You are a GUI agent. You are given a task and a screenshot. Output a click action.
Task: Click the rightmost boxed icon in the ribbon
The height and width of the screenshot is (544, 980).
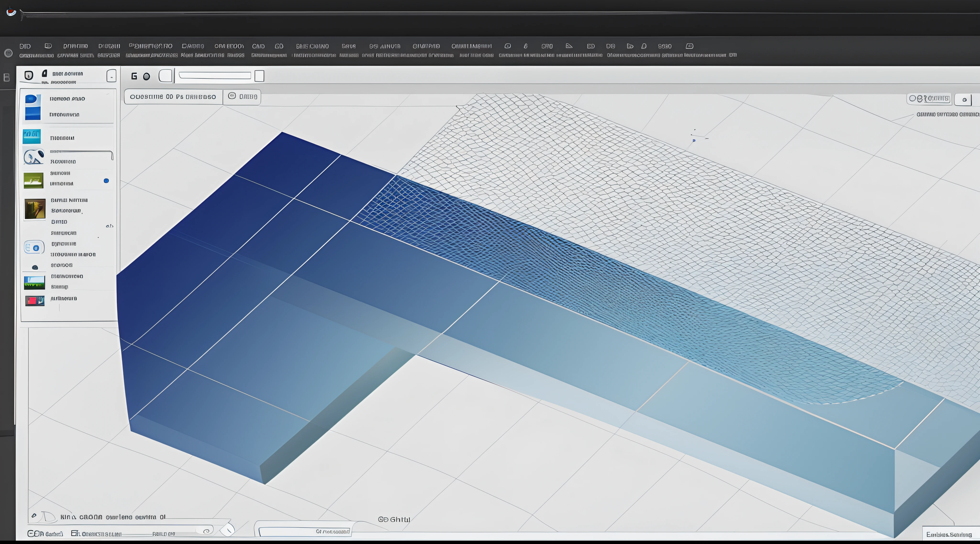690,46
